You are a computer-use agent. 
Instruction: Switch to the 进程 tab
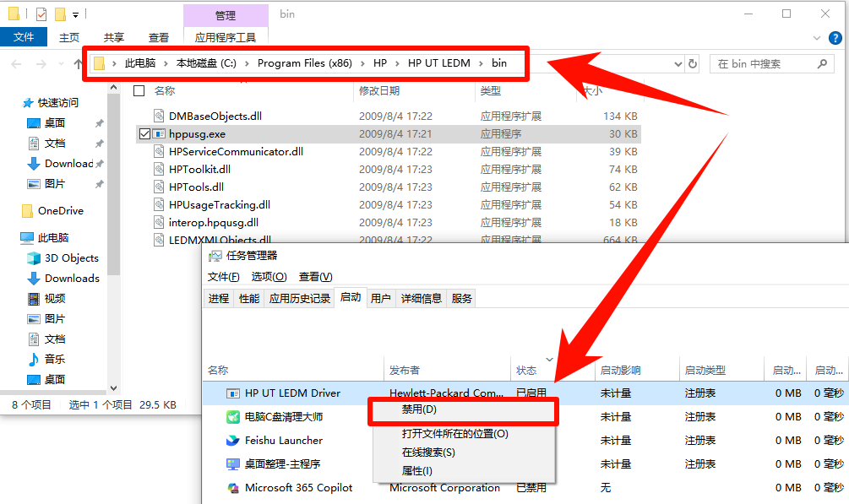219,298
